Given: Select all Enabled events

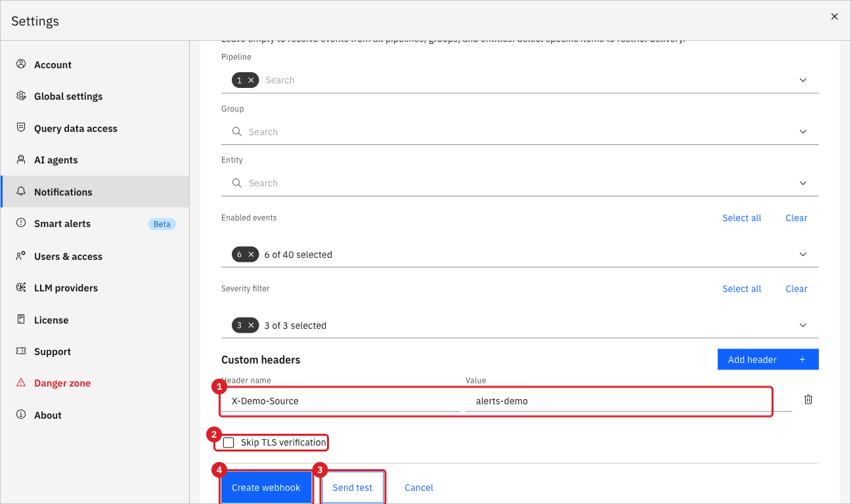Looking at the screenshot, I should pyautogui.click(x=742, y=218).
